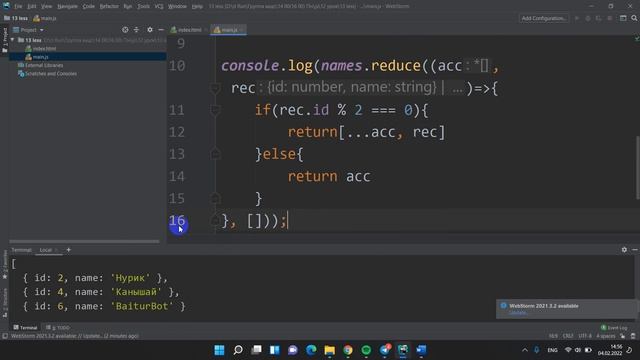Click the UTF-8 encoding status bar item

[x=584, y=336]
